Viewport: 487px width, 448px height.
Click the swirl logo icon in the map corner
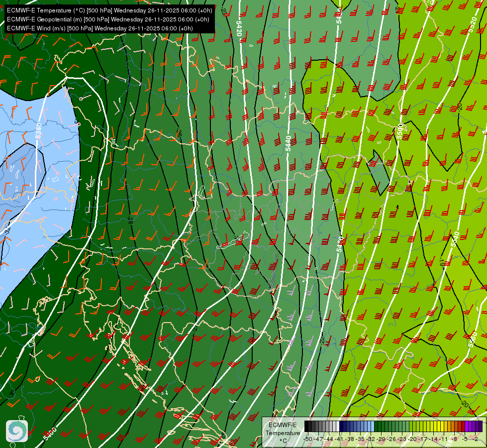[17, 431]
